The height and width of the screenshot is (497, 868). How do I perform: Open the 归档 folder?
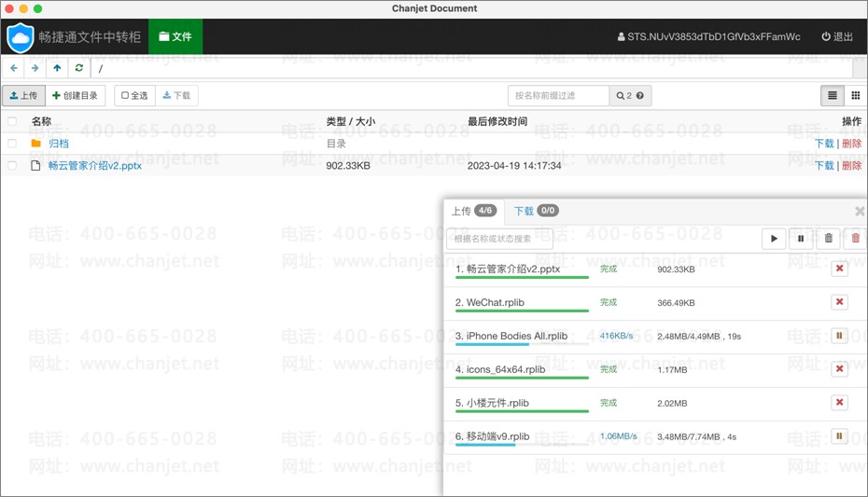click(59, 144)
